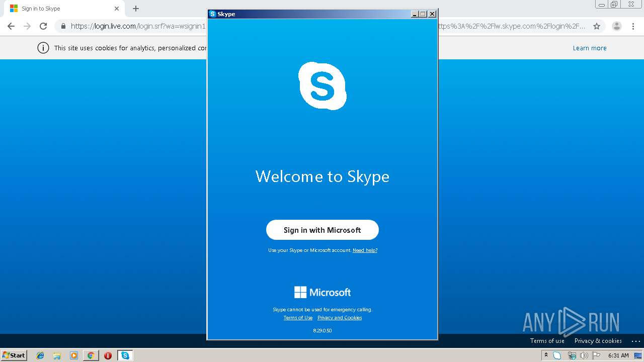Screen dimensions: 644x362
Task: Launch Internet Explorer from taskbar
Action: click(x=40, y=355)
